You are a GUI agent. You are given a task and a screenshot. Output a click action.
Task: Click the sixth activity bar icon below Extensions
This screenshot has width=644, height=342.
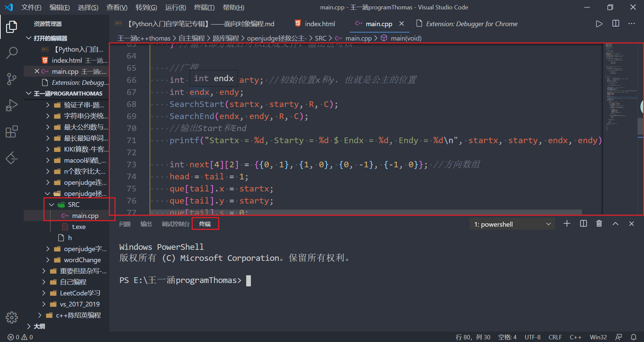[x=12, y=158]
